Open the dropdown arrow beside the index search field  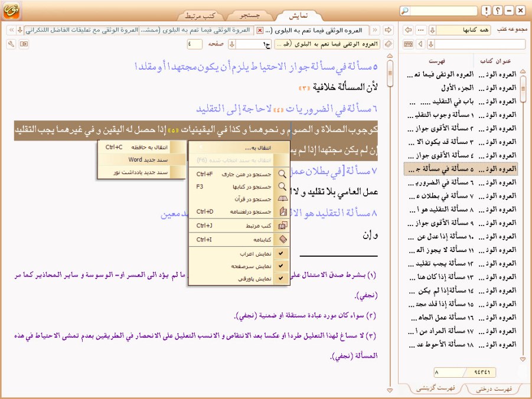(x=431, y=44)
